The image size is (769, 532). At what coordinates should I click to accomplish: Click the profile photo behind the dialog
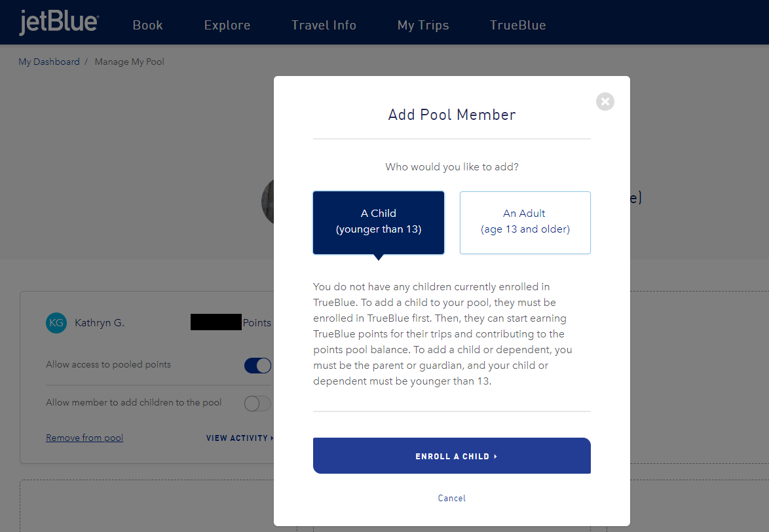267,201
